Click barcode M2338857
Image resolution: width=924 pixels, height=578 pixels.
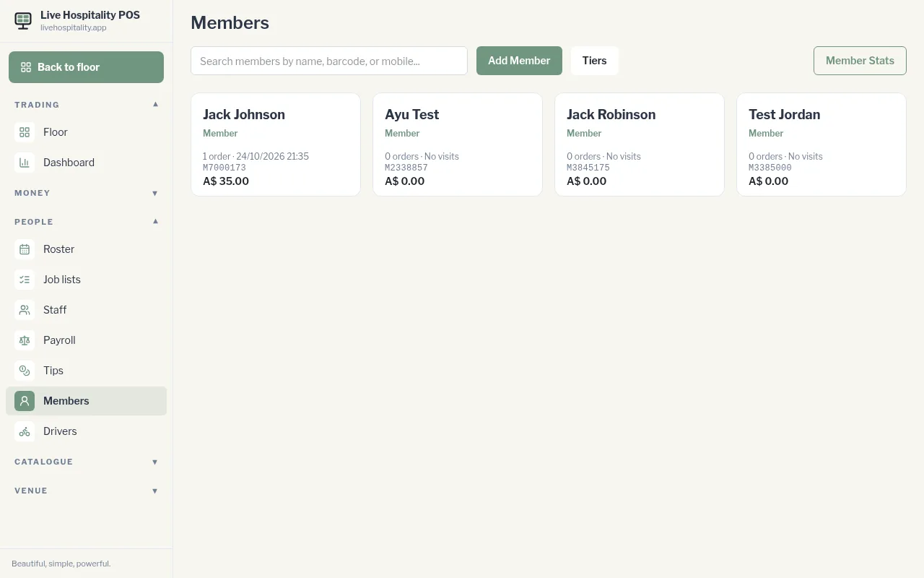[x=406, y=168]
